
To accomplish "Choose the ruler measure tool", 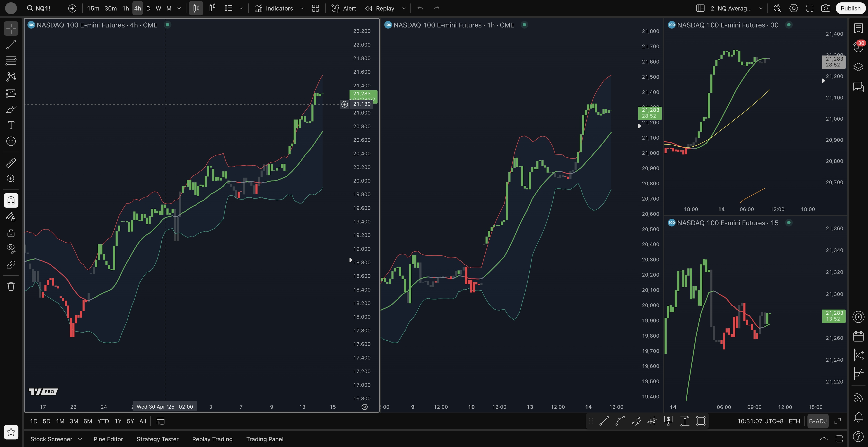I will tap(11, 163).
